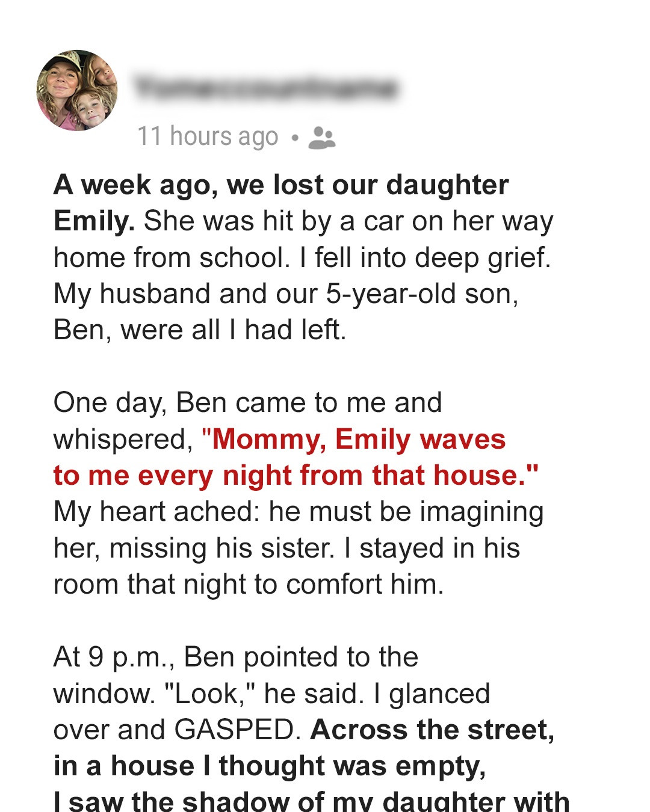The height and width of the screenshot is (812, 650).
Task: Click the cut-off "I saw the shadow" line
Action: coord(311,801)
